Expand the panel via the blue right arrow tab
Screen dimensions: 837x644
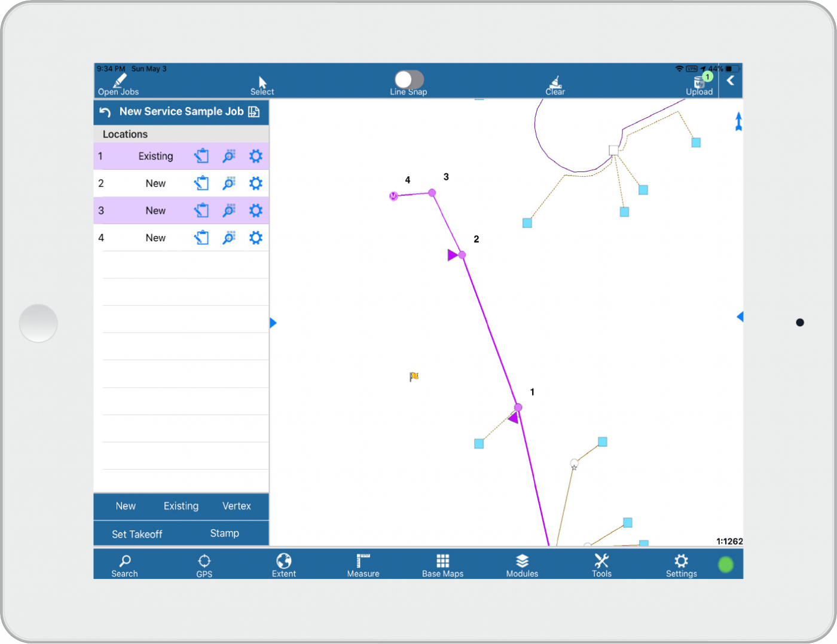[273, 323]
